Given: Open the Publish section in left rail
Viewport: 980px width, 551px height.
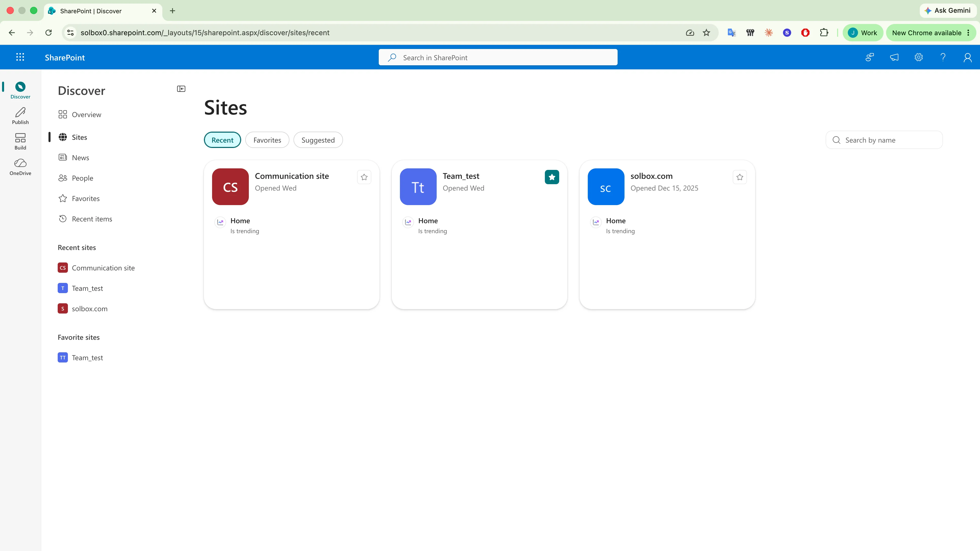Looking at the screenshot, I should (20, 116).
